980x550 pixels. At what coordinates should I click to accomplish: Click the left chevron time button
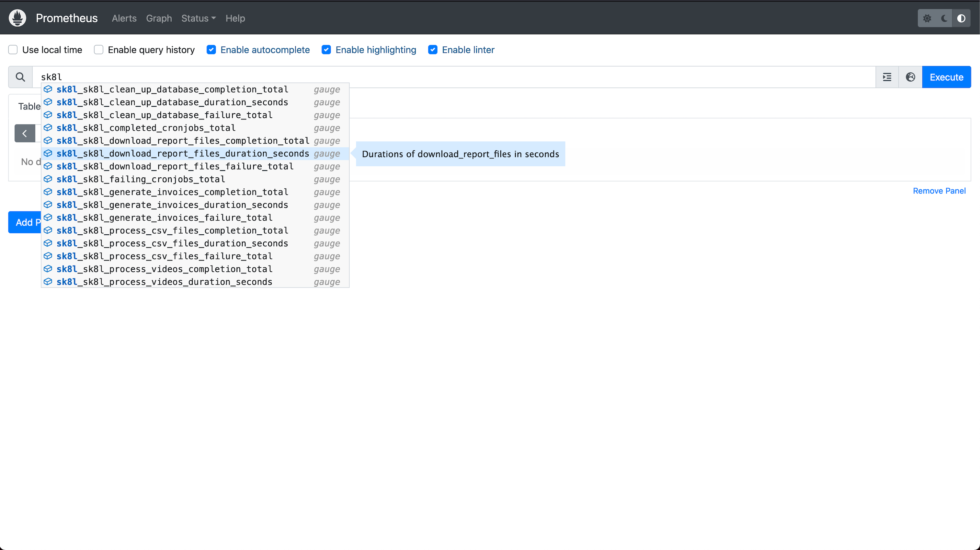point(25,133)
